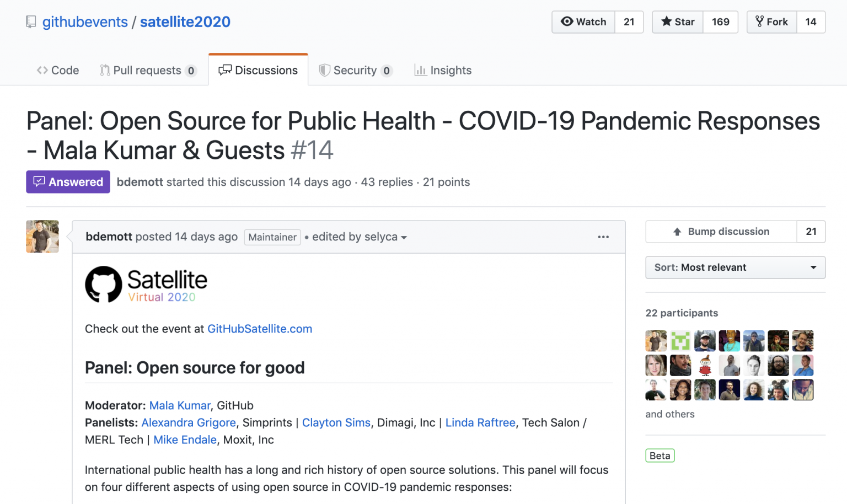
Task: Open the Insights tab
Action: click(x=443, y=70)
